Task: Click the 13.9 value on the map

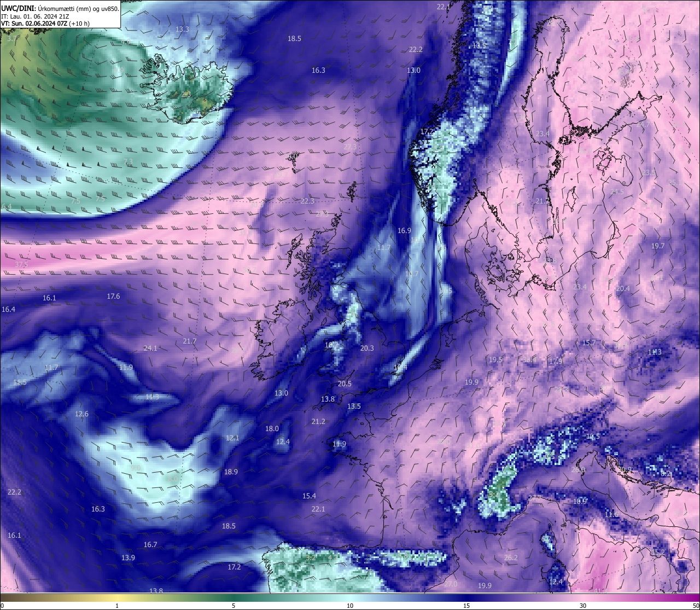Action: click(x=128, y=557)
